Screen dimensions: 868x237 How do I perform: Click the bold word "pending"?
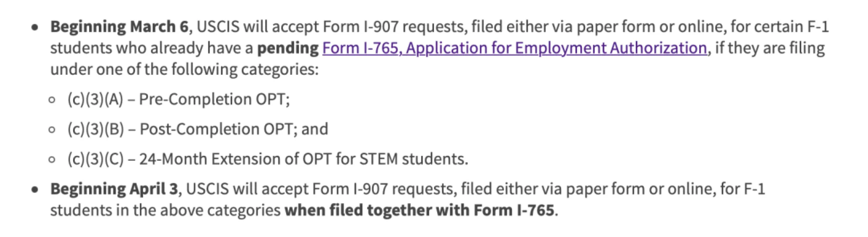pyautogui.click(x=288, y=48)
